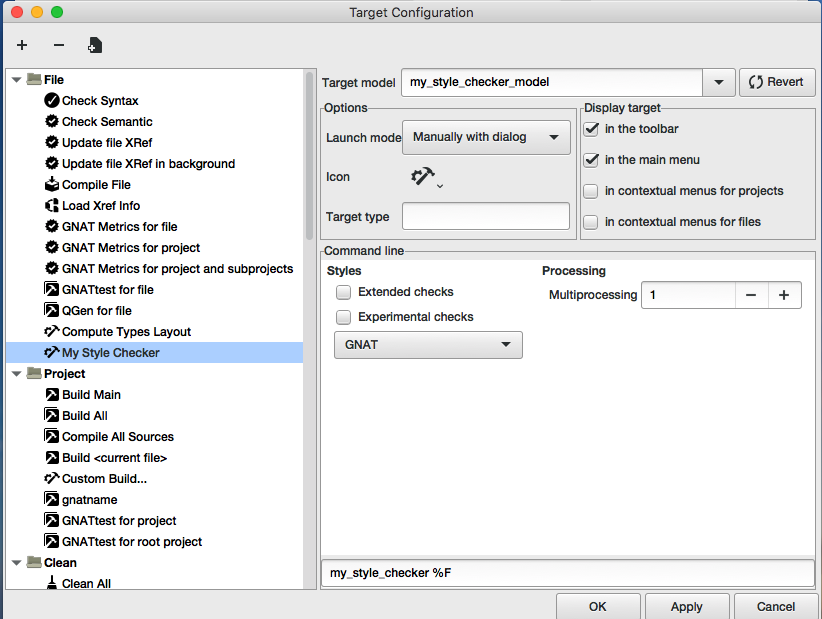The width and height of the screenshot is (822, 619).
Task: Open the Launch mode dropdown
Action: (x=486, y=137)
